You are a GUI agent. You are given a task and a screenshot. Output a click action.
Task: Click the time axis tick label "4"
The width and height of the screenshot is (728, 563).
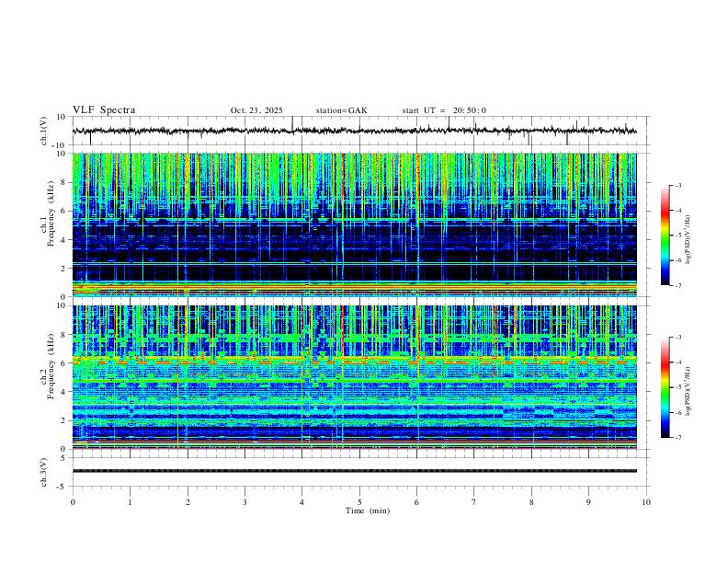302,502
